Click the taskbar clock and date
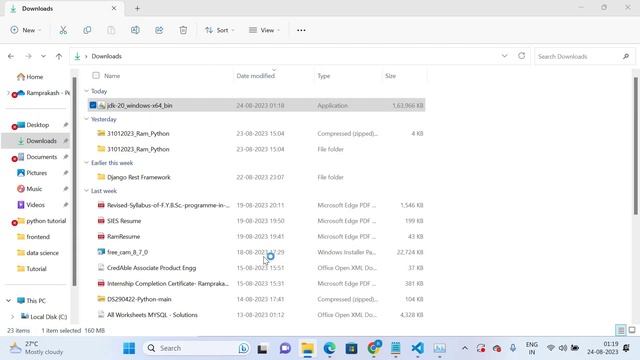The height and width of the screenshot is (360, 640). click(603, 348)
